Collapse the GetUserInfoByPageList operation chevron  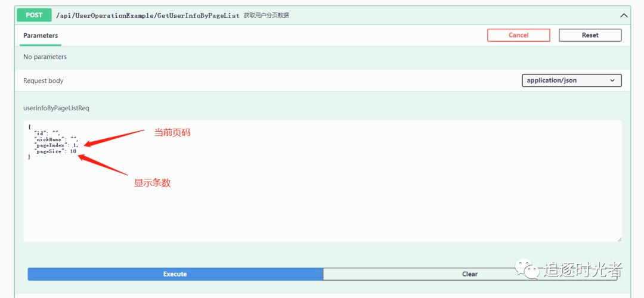[x=624, y=15]
